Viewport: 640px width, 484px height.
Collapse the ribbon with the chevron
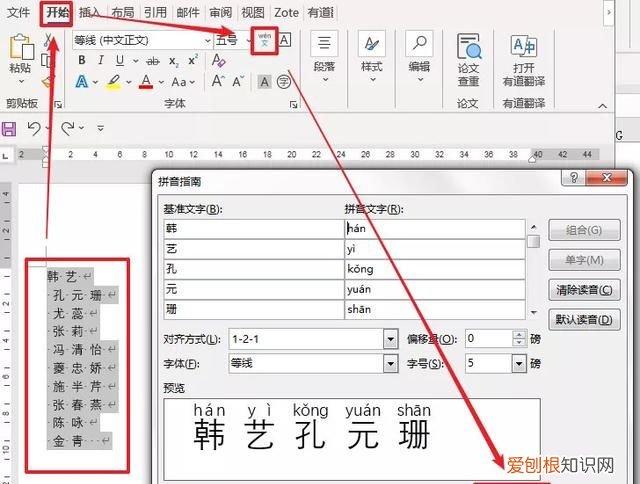[602, 106]
